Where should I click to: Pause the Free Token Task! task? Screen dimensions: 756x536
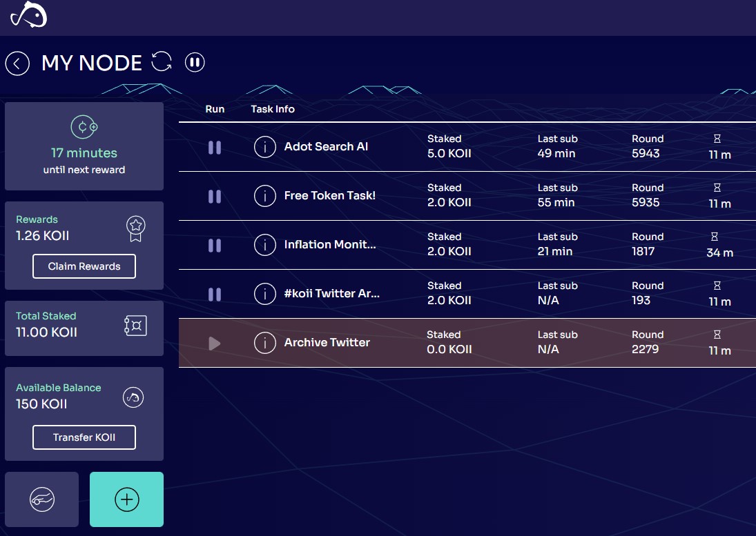215,197
